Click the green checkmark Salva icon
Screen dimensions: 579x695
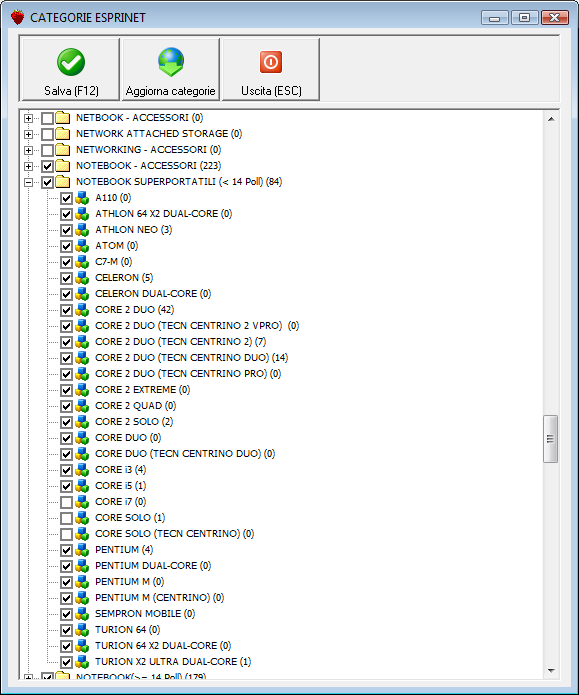pyautogui.click(x=71, y=62)
